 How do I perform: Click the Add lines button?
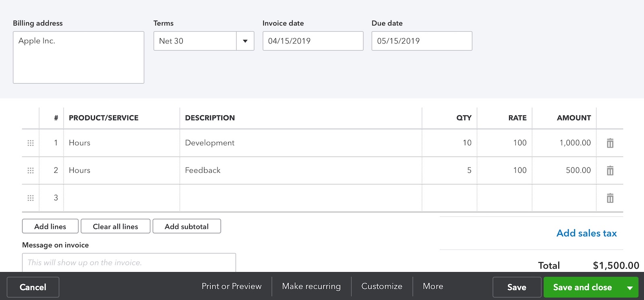(50, 226)
